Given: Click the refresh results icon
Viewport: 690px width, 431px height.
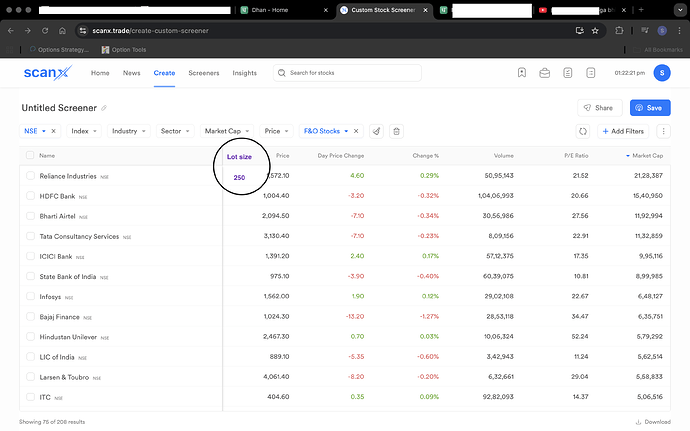Looking at the screenshot, I should (x=583, y=131).
